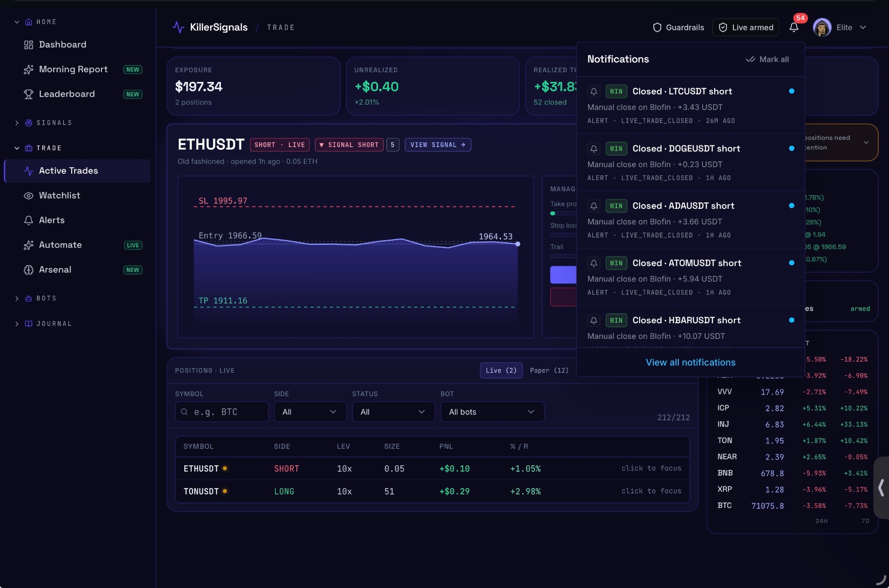The width and height of the screenshot is (889, 588).
Task: Expand the BOTS sidebar section
Action: click(17, 298)
